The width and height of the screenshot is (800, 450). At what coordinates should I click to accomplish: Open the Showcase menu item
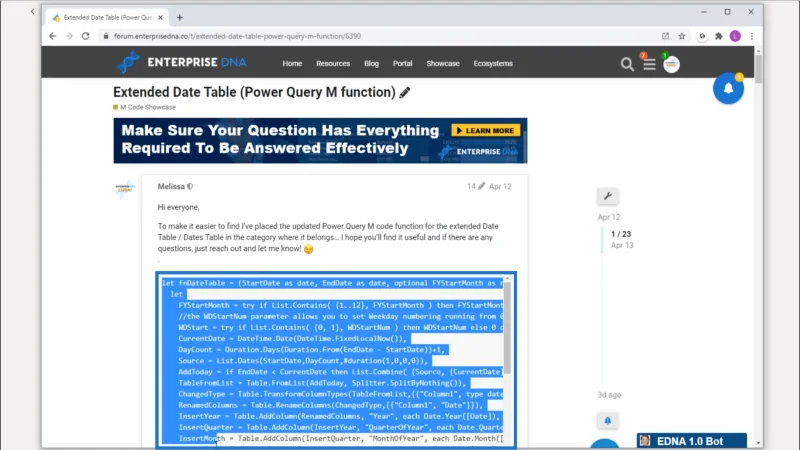[x=443, y=64]
